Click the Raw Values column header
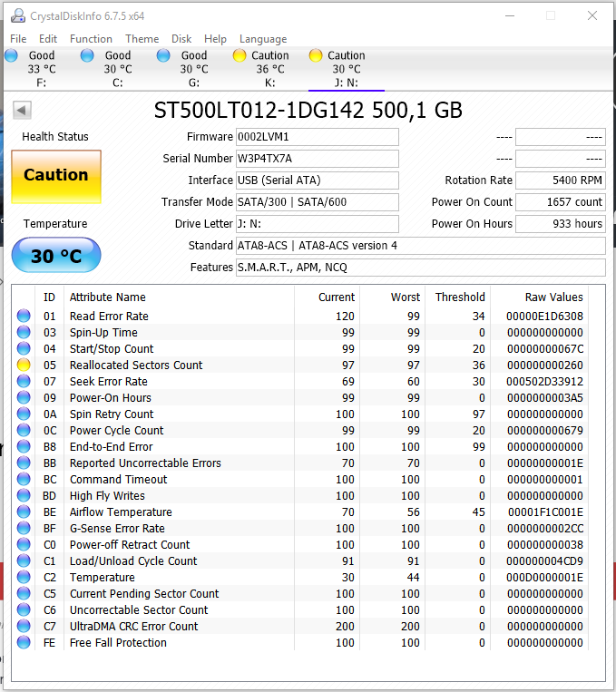 click(x=553, y=297)
